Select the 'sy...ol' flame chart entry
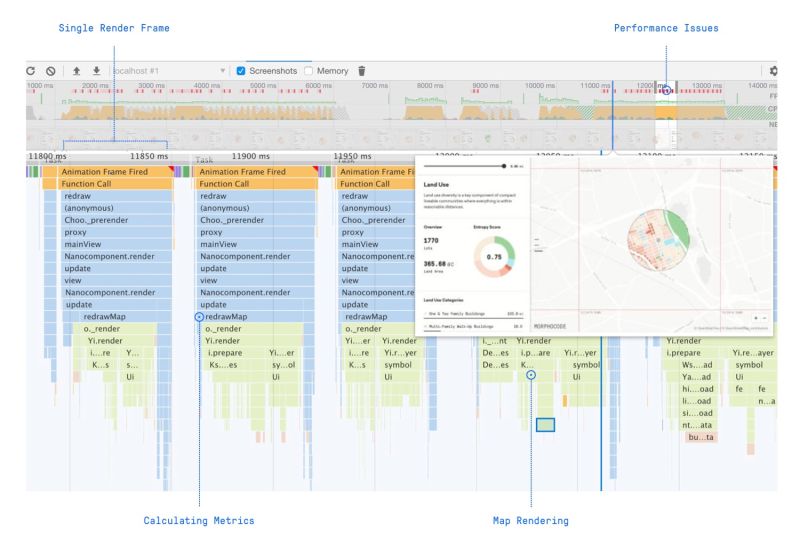 coord(284,365)
